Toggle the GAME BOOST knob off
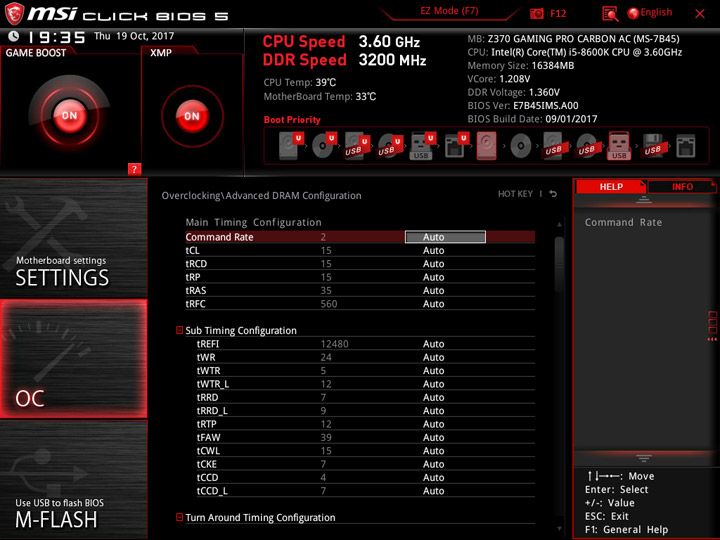The height and width of the screenshot is (540, 720). click(x=70, y=115)
